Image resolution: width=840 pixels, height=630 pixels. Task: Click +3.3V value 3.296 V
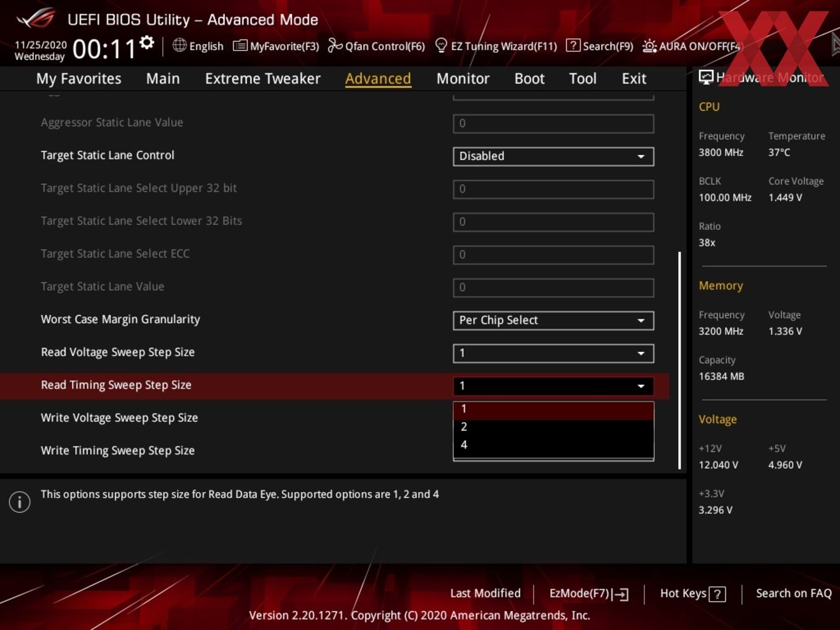[x=715, y=510]
